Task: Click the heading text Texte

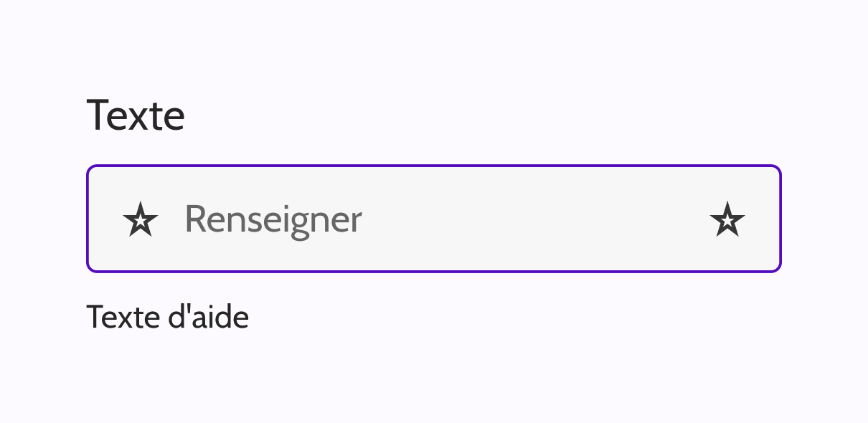Action: pos(136,115)
